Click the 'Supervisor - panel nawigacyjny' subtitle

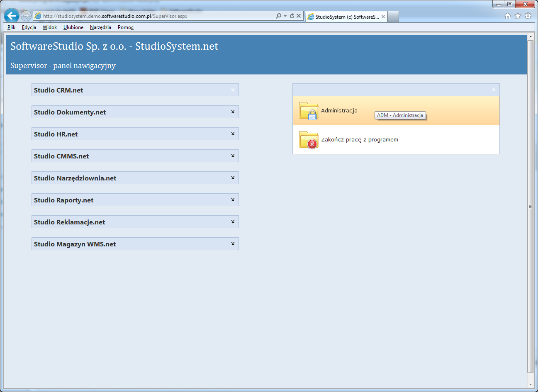63,66
